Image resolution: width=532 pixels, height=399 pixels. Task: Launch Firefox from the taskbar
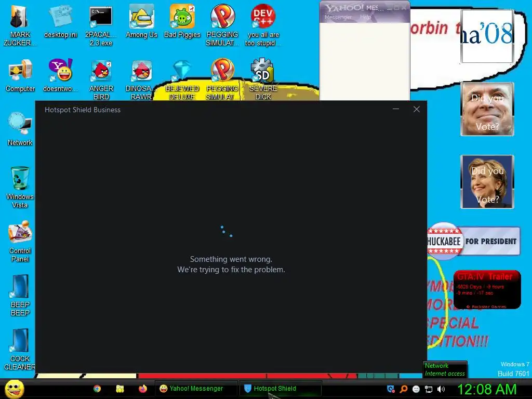[142, 389]
